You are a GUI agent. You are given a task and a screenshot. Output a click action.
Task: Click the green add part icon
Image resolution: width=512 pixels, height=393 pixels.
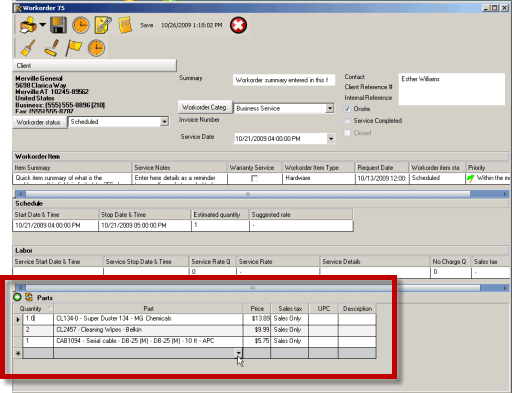[x=17, y=297]
